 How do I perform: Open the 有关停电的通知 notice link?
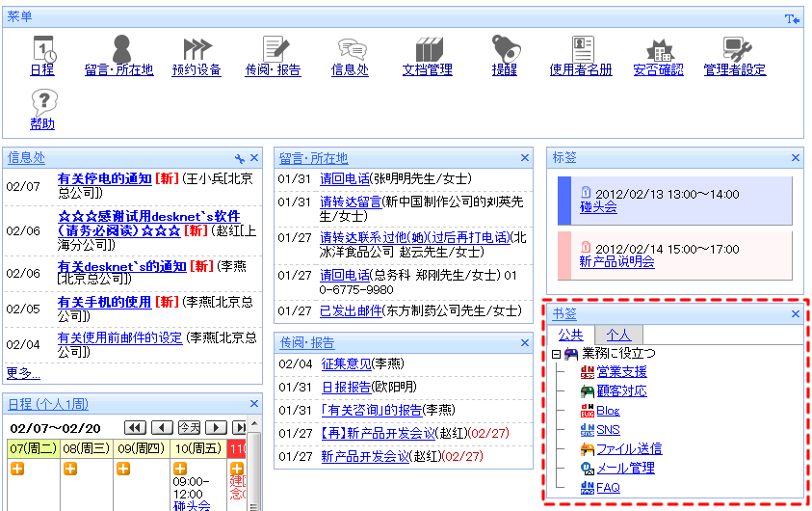point(104,178)
